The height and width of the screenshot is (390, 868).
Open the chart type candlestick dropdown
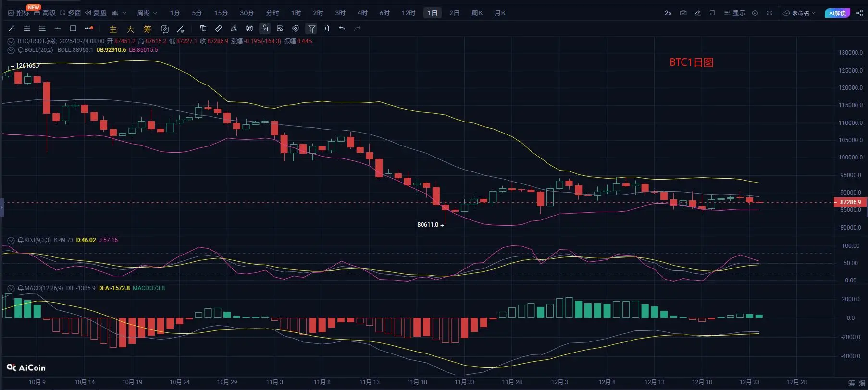tap(119, 13)
